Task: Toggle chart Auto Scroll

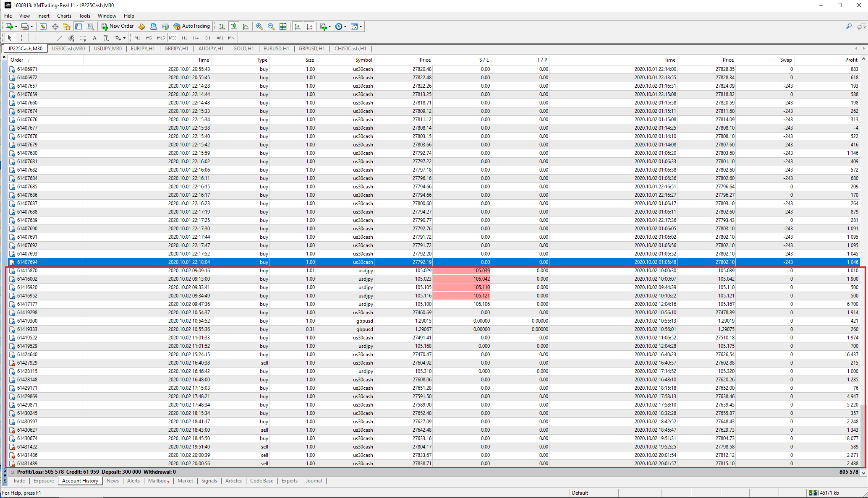Action: [x=298, y=26]
